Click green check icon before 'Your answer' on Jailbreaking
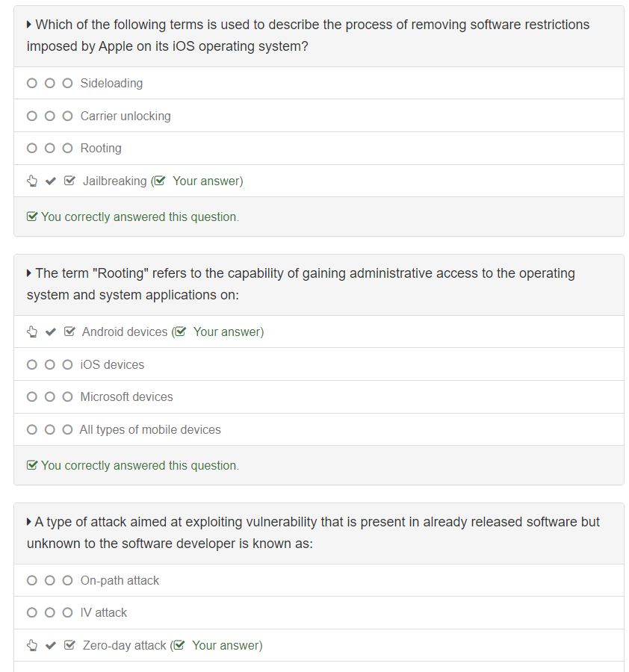629x672 pixels. pyautogui.click(x=159, y=181)
